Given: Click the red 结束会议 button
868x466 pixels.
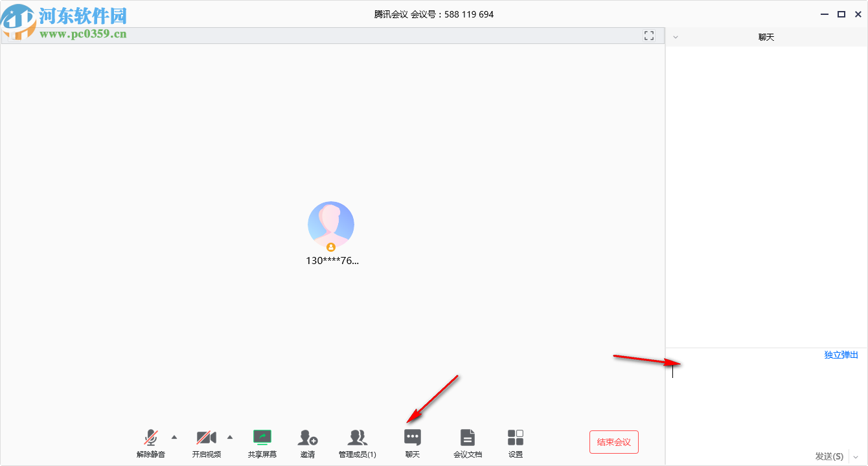Looking at the screenshot, I should coord(614,442).
